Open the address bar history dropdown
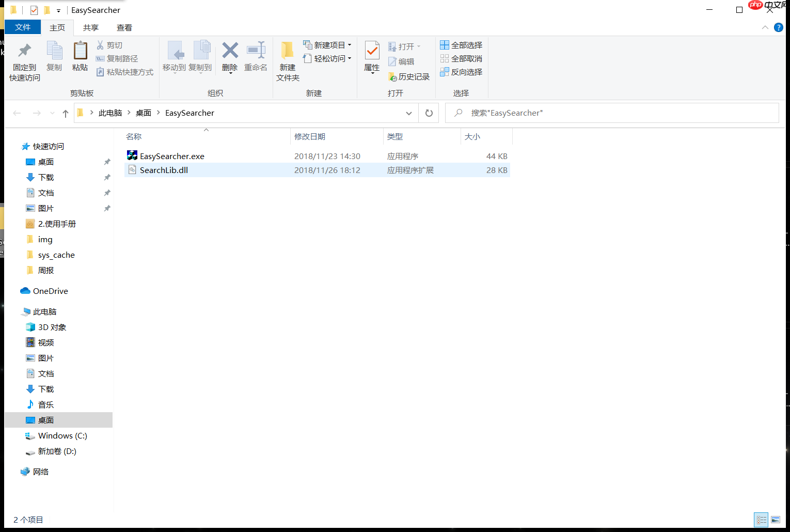Image resolution: width=790 pixels, height=532 pixels. tap(409, 113)
